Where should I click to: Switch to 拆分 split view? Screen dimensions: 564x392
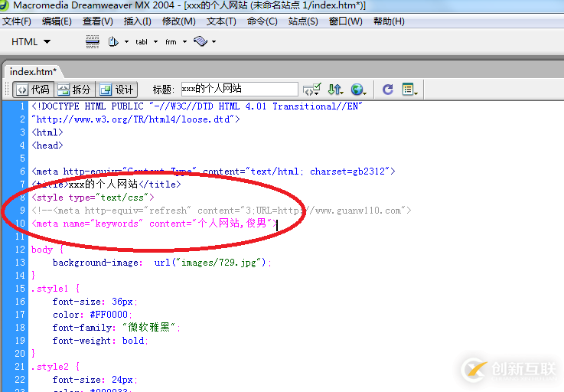tap(74, 90)
